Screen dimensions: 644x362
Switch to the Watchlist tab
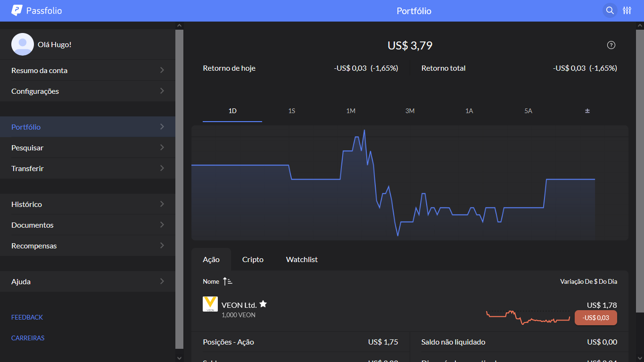coord(302,259)
